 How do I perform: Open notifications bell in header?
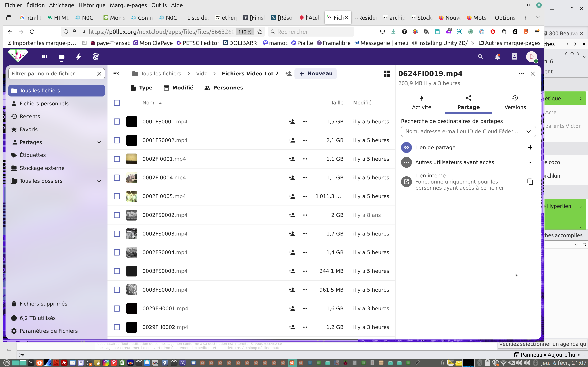[x=497, y=57]
